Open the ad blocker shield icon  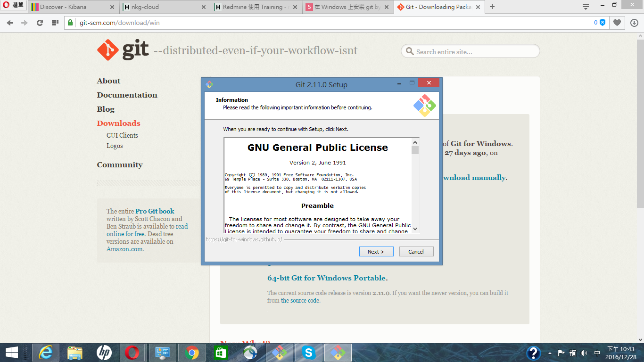[602, 23]
